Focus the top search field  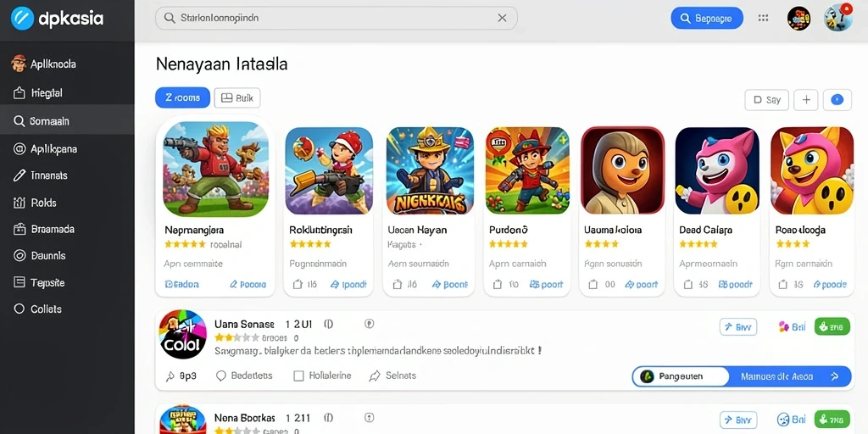[x=337, y=19]
